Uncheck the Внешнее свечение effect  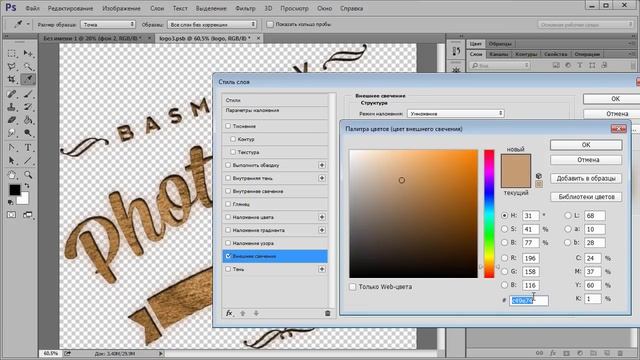pyautogui.click(x=228, y=256)
